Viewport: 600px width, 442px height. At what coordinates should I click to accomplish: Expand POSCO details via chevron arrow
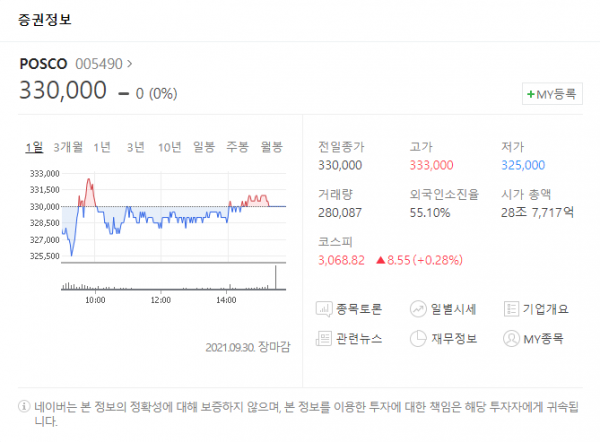pyautogui.click(x=129, y=64)
